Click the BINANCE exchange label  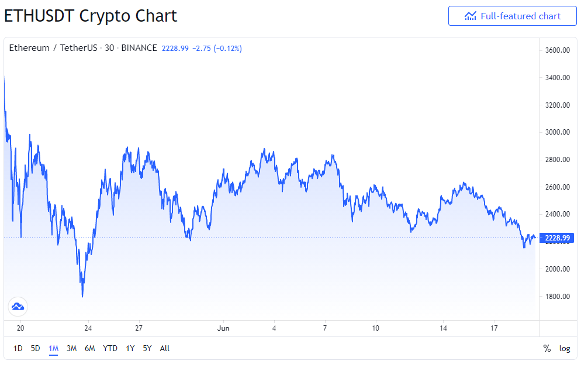tap(139, 47)
